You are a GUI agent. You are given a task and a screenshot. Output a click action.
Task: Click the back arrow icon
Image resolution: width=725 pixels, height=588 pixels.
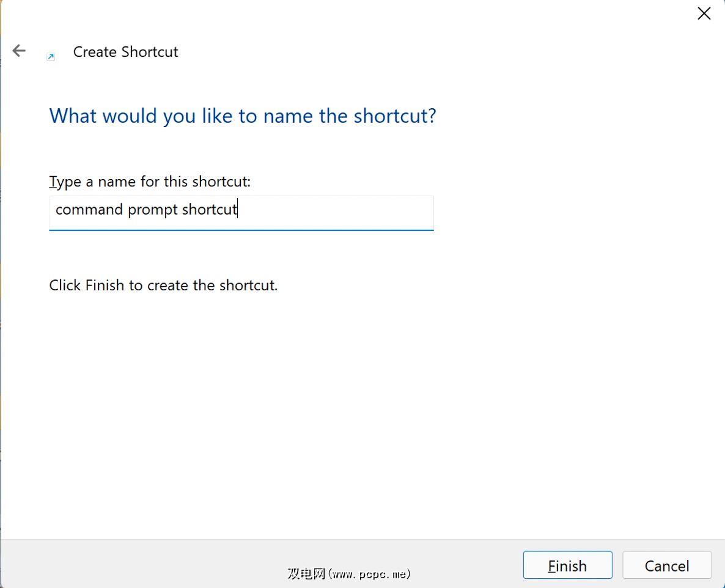20,51
